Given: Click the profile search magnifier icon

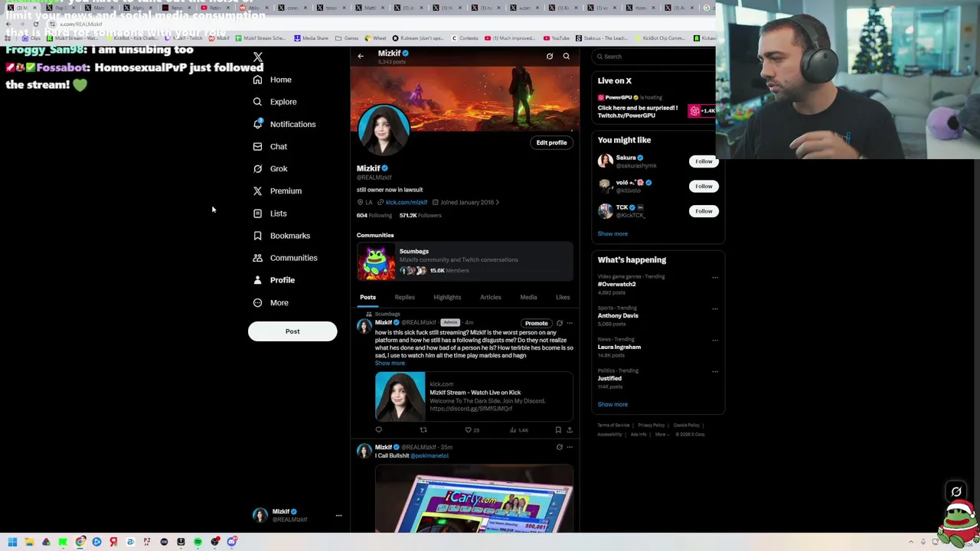Looking at the screenshot, I should (567, 56).
